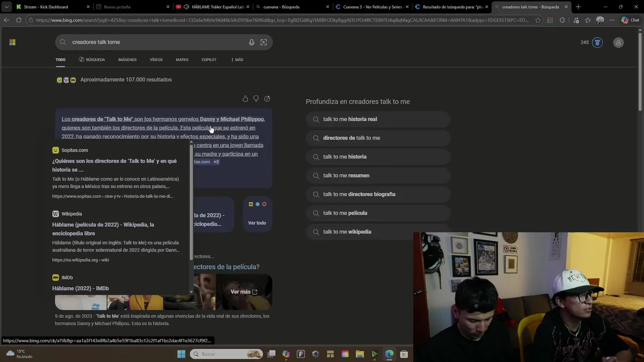Close the creadores talk tome tab
The image size is (644, 362).
pyautogui.click(x=566, y=7)
